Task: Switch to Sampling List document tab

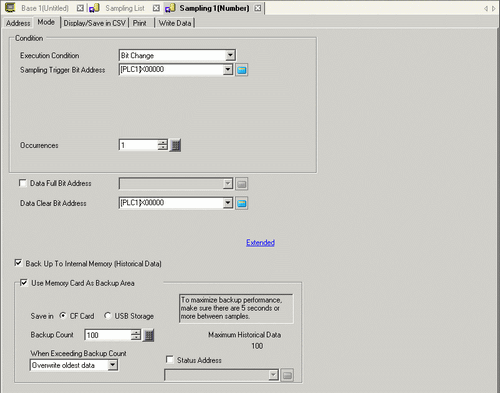Action: coord(125,8)
